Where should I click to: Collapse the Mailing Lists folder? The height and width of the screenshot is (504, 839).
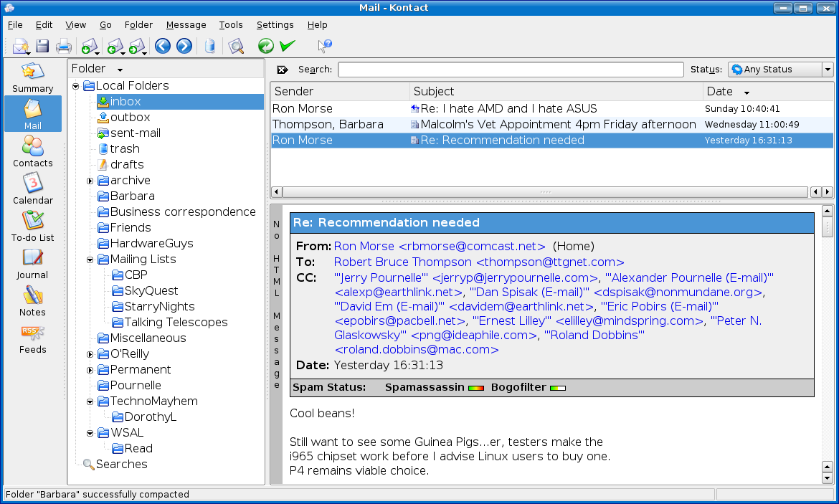pyautogui.click(x=90, y=260)
